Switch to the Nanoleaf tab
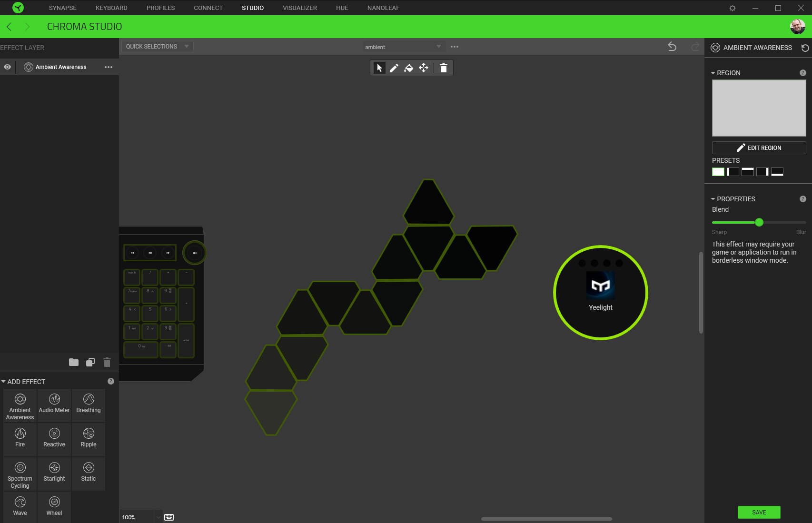 tap(383, 8)
